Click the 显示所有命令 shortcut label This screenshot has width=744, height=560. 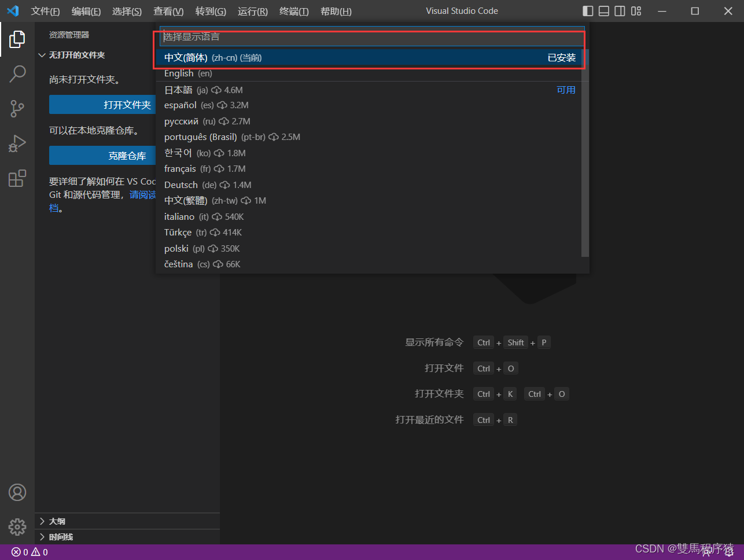point(434,342)
